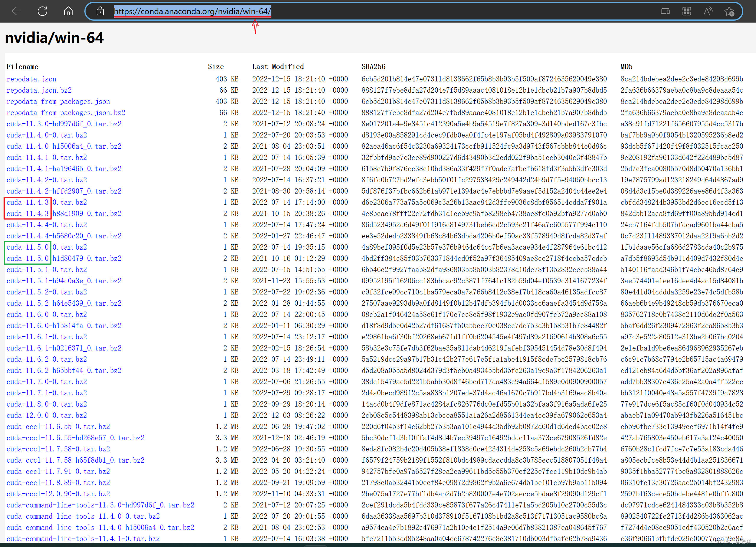The image size is (756, 547).
Task: Download cuda-11.5.1-h94c0a3e_0.tar.bz2
Action: [x=64, y=281]
